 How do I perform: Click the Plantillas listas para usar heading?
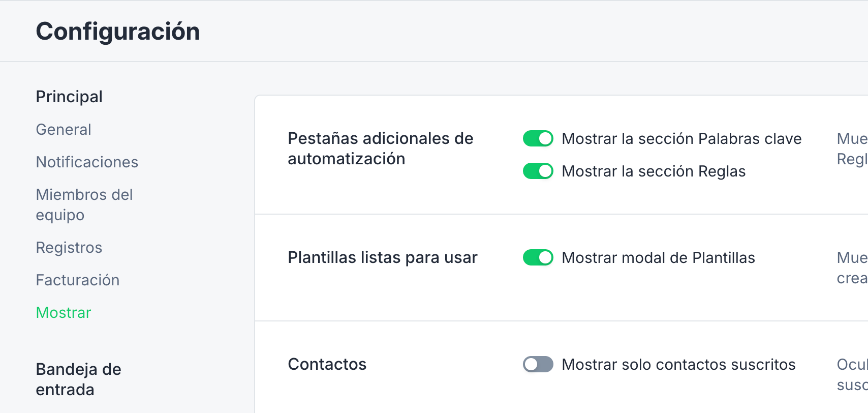[383, 258]
